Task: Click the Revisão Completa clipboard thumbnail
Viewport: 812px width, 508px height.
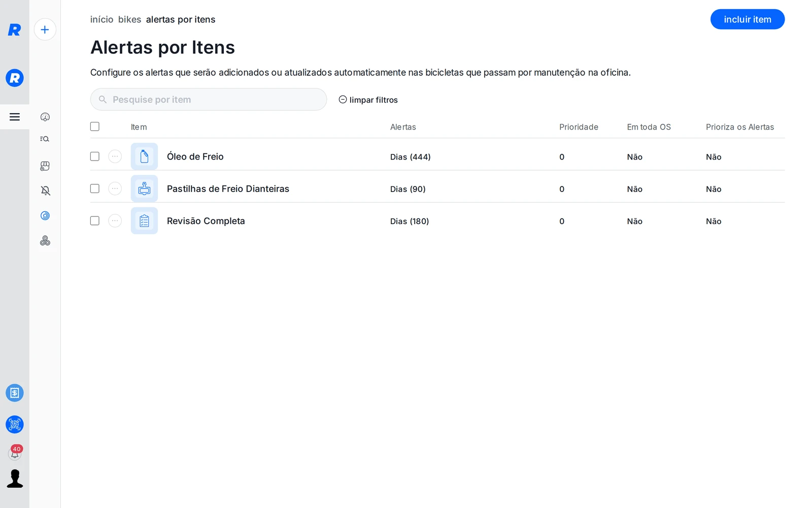Action: click(144, 221)
